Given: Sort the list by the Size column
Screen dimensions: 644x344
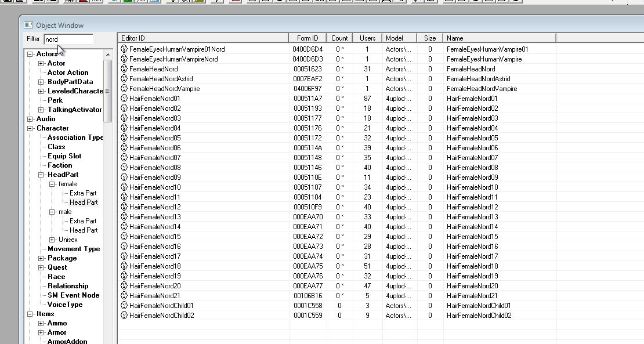Looking at the screenshot, I should [430, 38].
